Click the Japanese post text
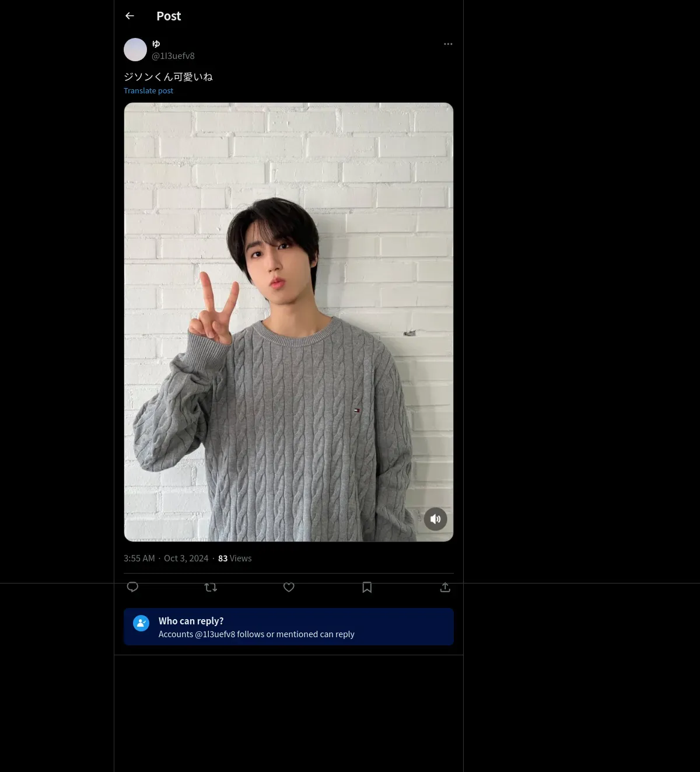 point(168,76)
